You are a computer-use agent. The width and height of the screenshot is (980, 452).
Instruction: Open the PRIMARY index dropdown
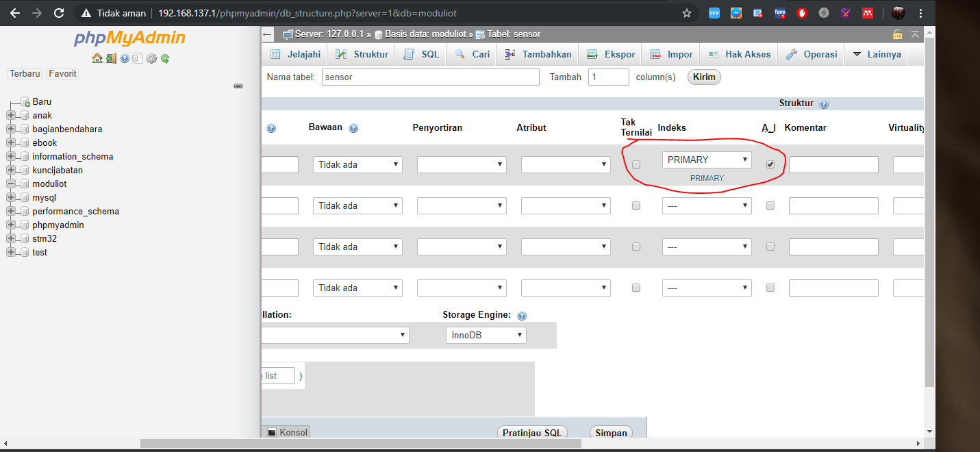click(707, 159)
